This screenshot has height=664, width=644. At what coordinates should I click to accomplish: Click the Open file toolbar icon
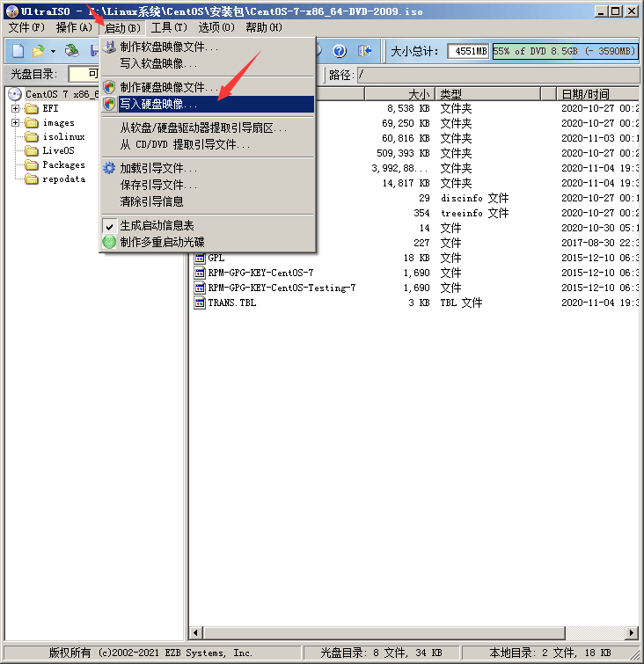click(x=39, y=51)
